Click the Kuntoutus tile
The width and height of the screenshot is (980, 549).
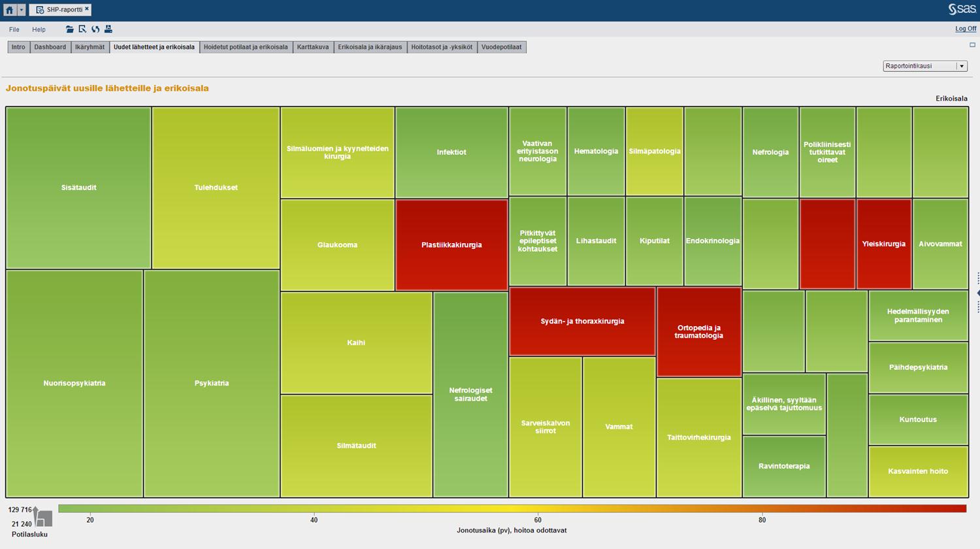click(x=918, y=420)
